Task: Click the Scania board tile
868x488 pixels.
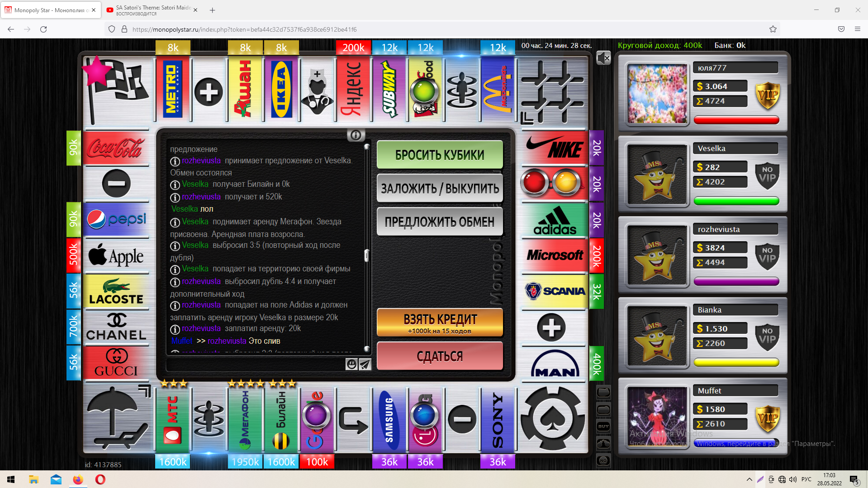Action: [555, 291]
